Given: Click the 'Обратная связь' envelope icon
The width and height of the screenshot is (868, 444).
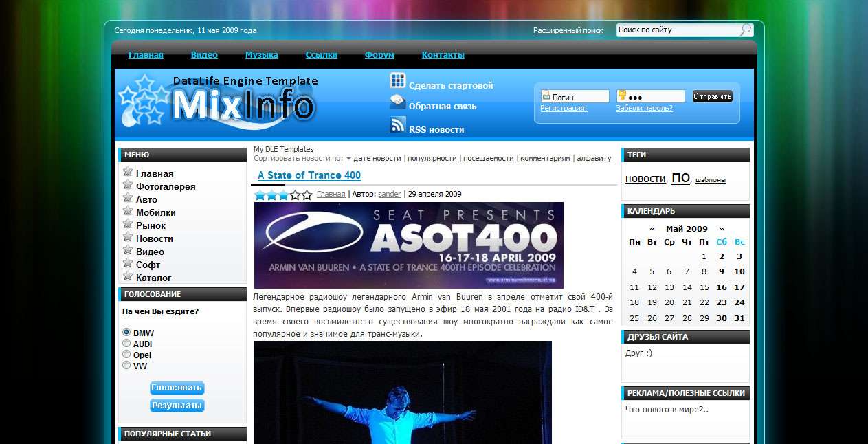Looking at the screenshot, I should [x=397, y=103].
